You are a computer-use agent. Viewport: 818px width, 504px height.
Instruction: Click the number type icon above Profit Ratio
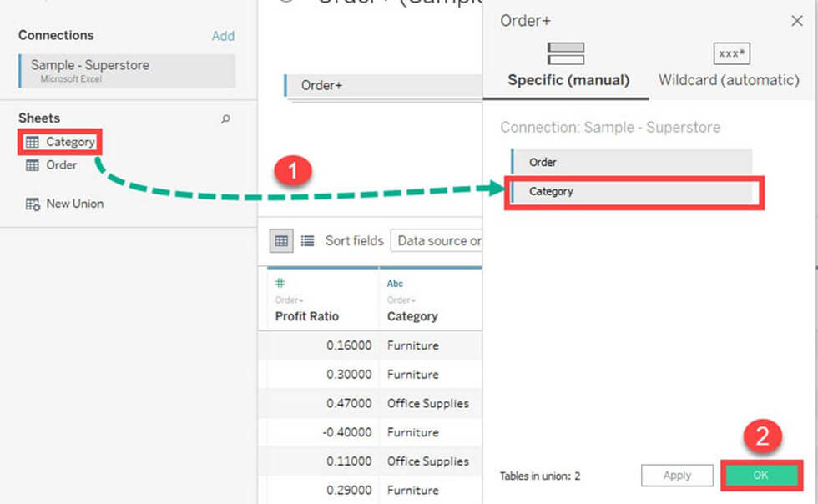280,284
